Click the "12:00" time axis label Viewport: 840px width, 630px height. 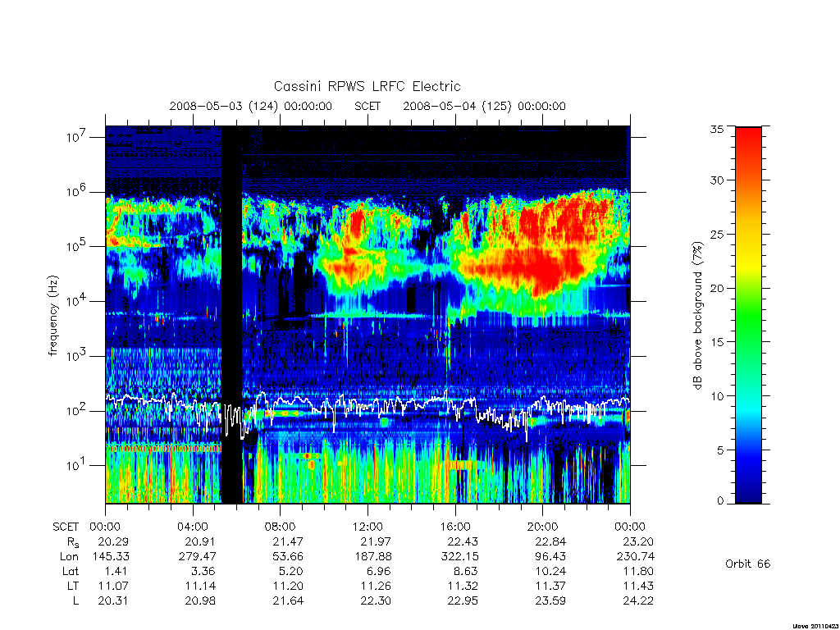click(x=367, y=527)
